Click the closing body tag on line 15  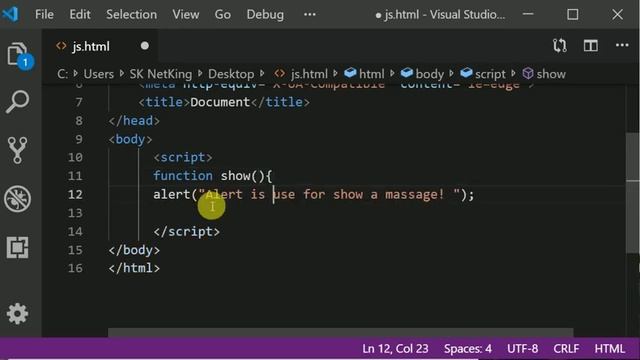tap(134, 250)
